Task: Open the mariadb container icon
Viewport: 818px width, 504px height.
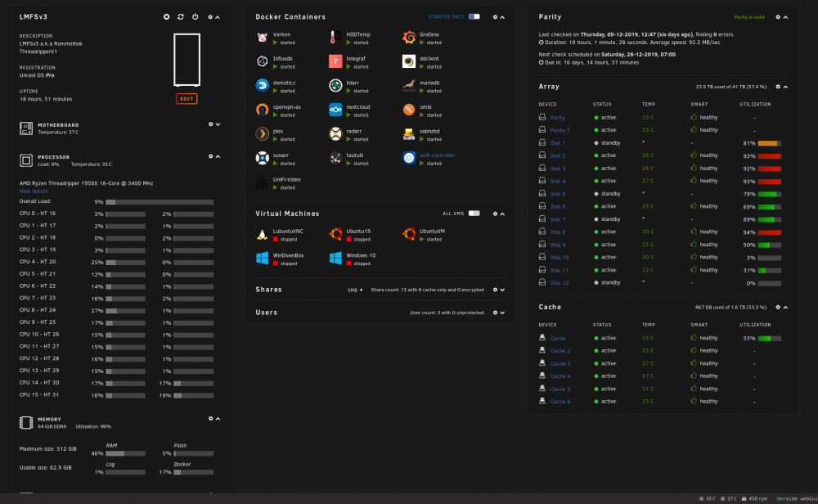Action: point(409,86)
